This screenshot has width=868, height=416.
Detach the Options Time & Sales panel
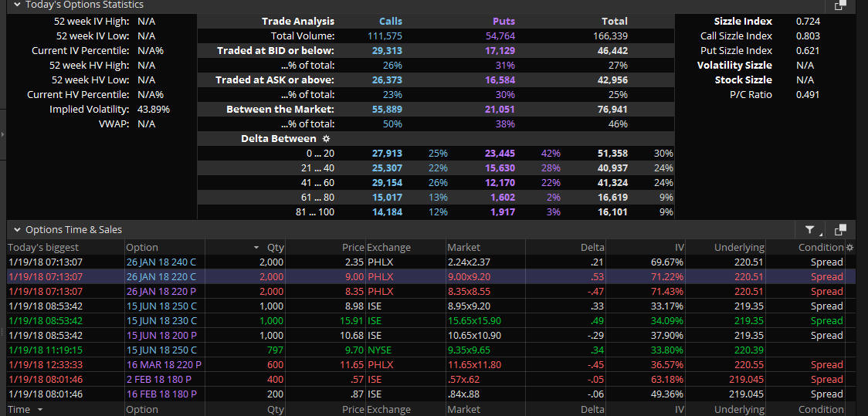(840, 229)
